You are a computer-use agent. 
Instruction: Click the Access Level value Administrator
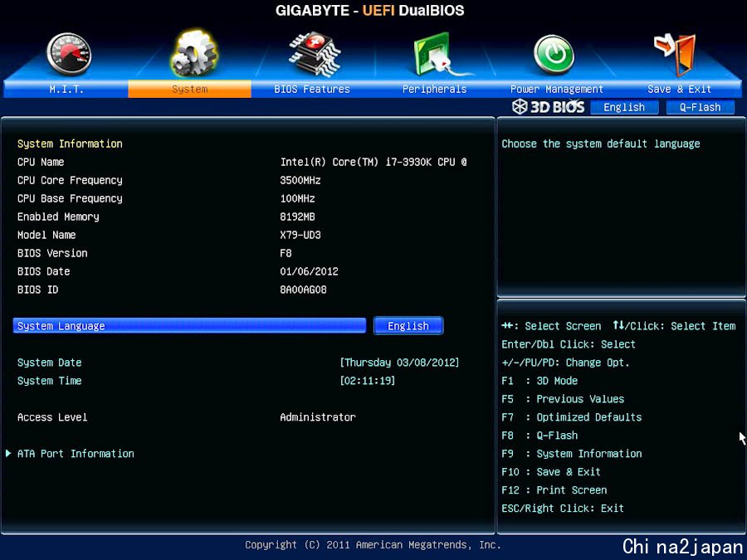pyautogui.click(x=318, y=417)
